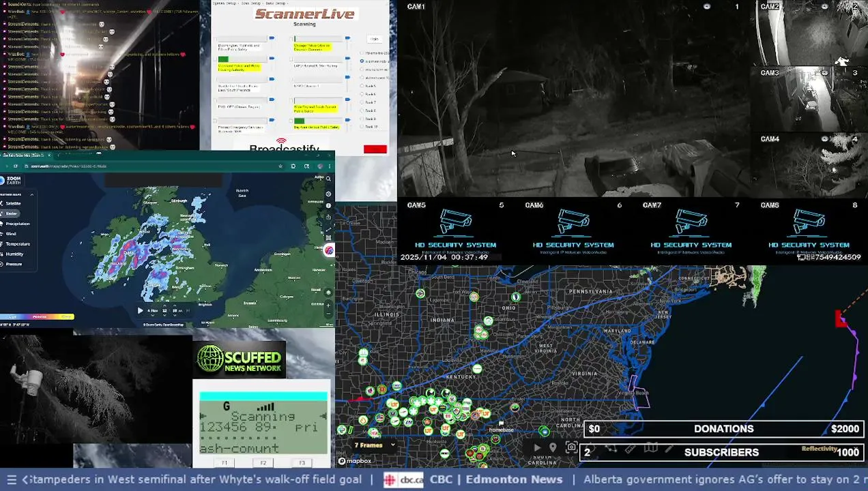Show the Pressure map layer
This screenshot has width=868, height=491.
point(12,264)
